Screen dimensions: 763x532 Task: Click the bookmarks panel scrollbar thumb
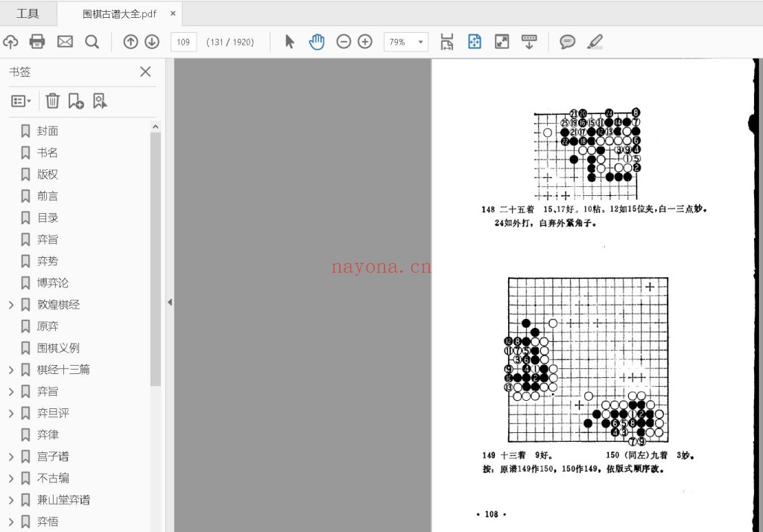pyautogui.click(x=156, y=259)
